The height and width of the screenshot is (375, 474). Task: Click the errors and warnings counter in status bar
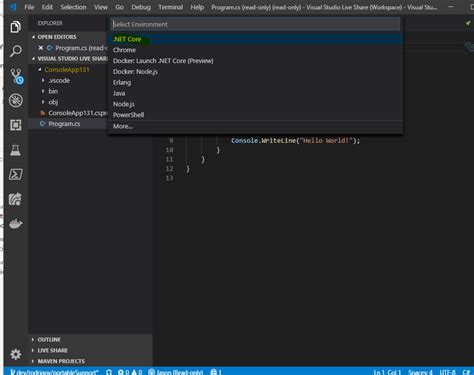tap(130, 372)
